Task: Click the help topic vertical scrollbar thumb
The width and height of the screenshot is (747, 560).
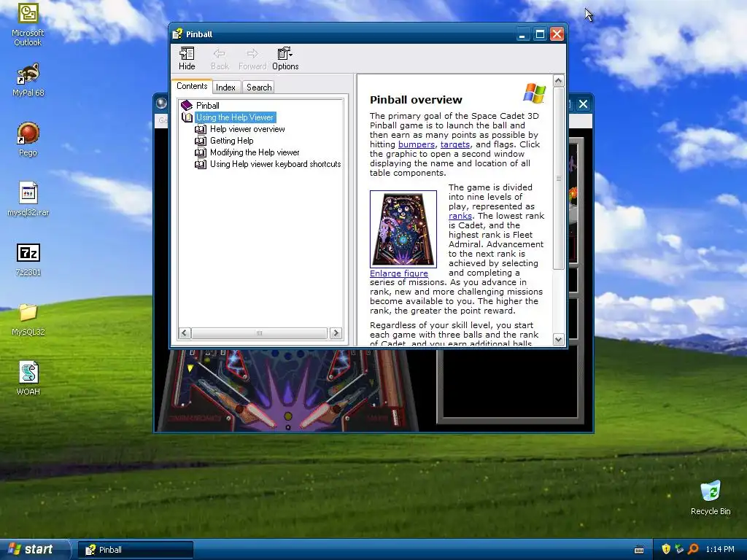Action: tap(558, 178)
